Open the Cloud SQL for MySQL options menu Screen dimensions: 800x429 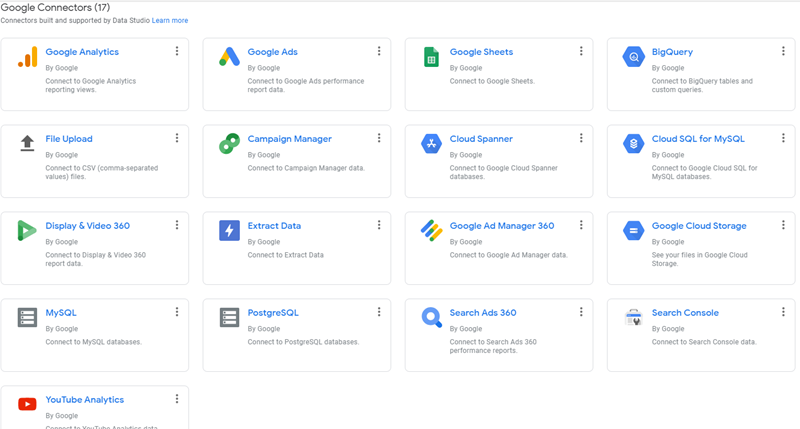pos(783,138)
